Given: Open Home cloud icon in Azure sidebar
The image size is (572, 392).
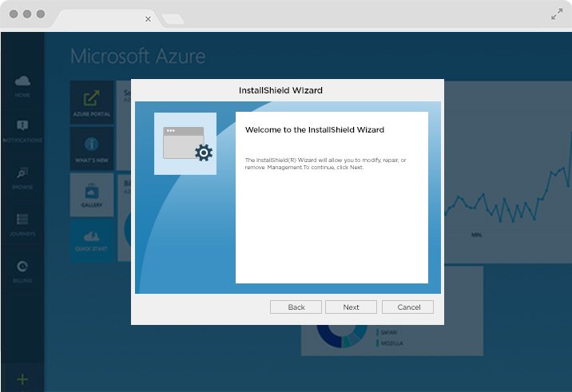Looking at the screenshot, I should (22, 81).
